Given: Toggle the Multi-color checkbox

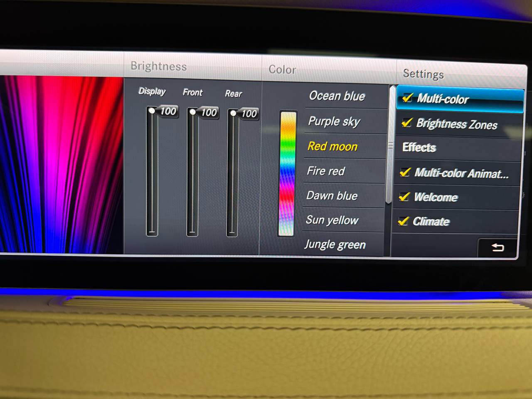Looking at the screenshot, I should point(407,98).
